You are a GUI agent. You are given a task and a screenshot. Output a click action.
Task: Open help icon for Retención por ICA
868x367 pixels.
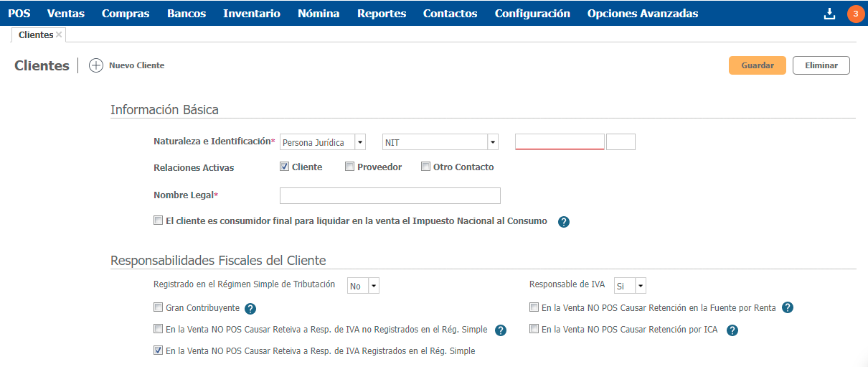732,330
